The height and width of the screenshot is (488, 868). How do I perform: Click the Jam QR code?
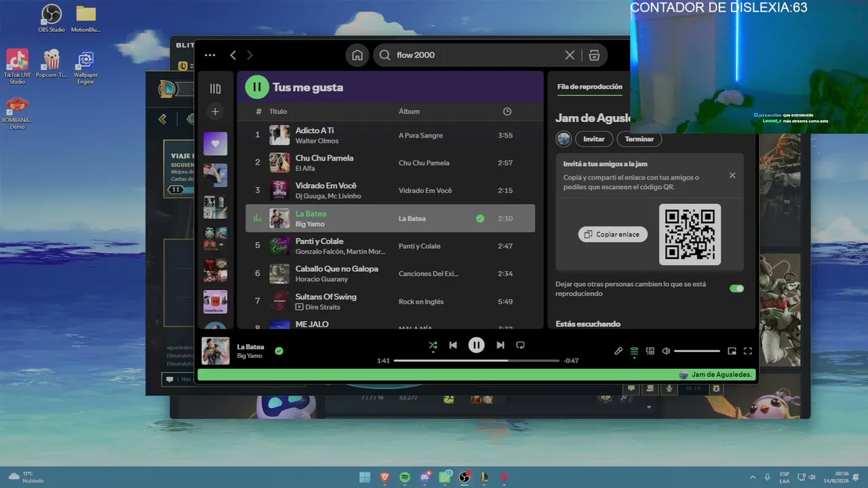[690, 235]
